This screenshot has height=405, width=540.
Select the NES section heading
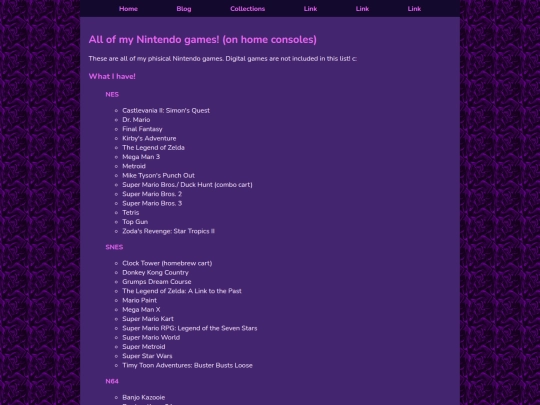(112, 95)
